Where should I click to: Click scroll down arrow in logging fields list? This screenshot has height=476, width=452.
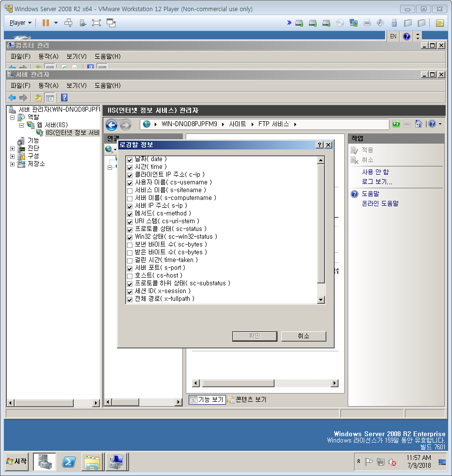point(321,300)
